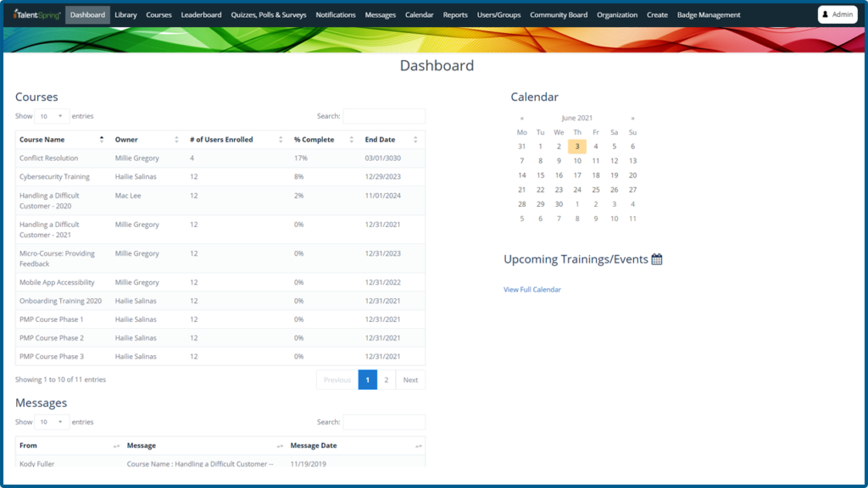Sort courses by % Complete column
Screen dimensions: 868x488
click(351, 140)
